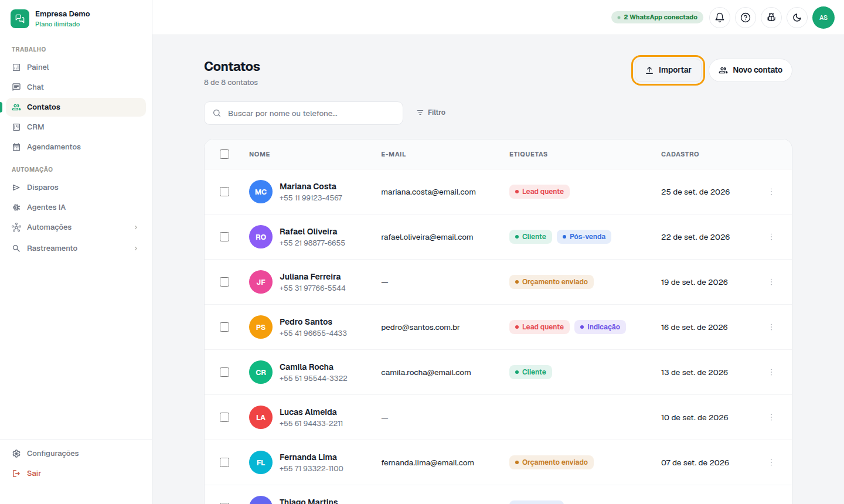Open row actions menu for Rafael Oliveira
The image size is (844, 504).
(x=771, y=237)
